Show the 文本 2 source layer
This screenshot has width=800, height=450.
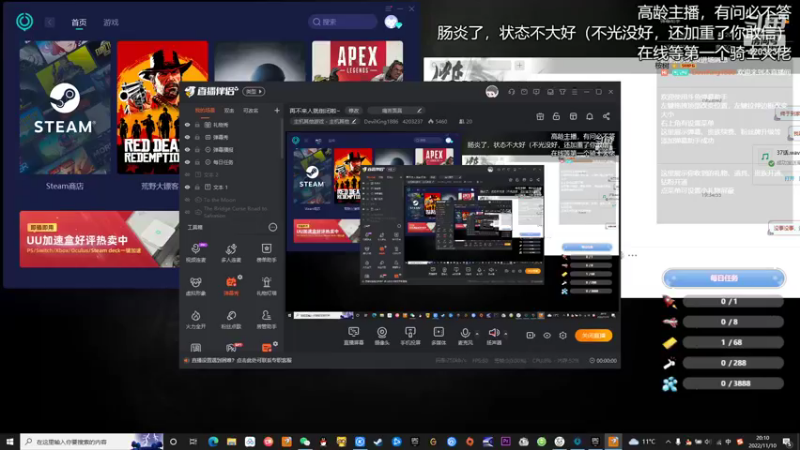click(187, 174)
